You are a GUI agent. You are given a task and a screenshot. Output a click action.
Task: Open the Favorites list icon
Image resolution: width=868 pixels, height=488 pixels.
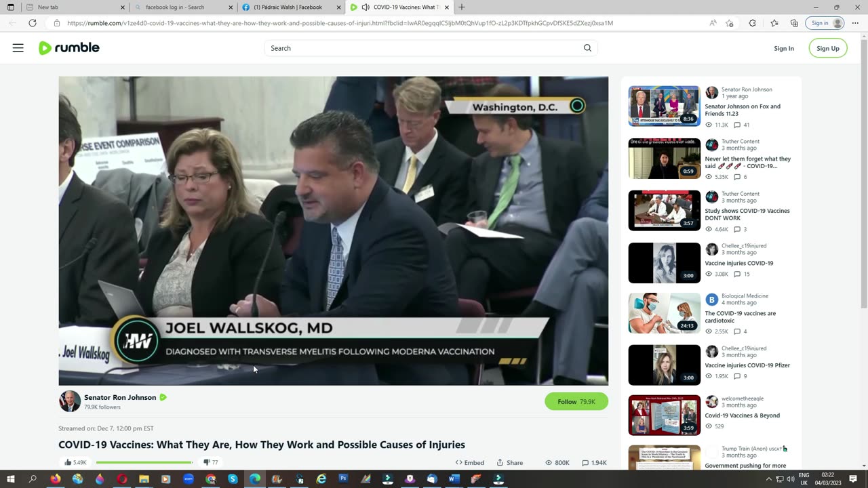point(774,23)
